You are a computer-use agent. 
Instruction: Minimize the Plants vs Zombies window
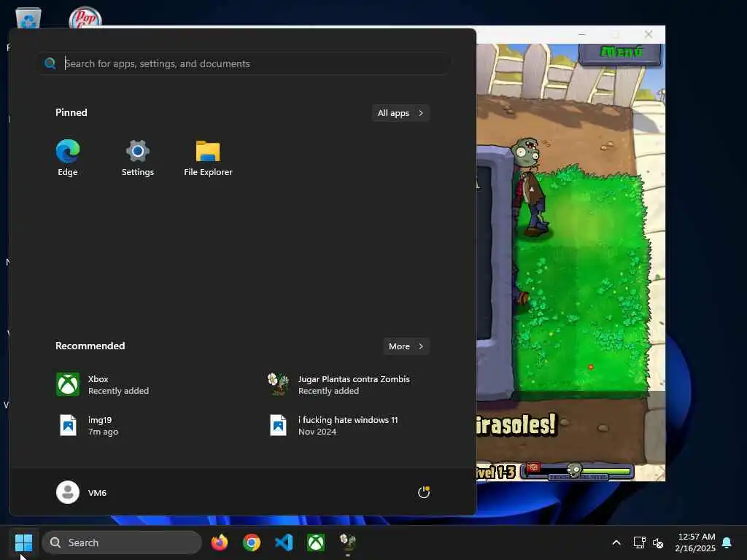coord(581,34)
